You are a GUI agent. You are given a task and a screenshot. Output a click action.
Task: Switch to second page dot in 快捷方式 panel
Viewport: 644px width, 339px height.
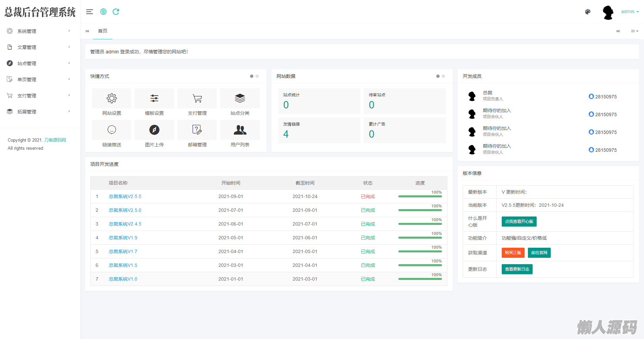coord(257,76)
